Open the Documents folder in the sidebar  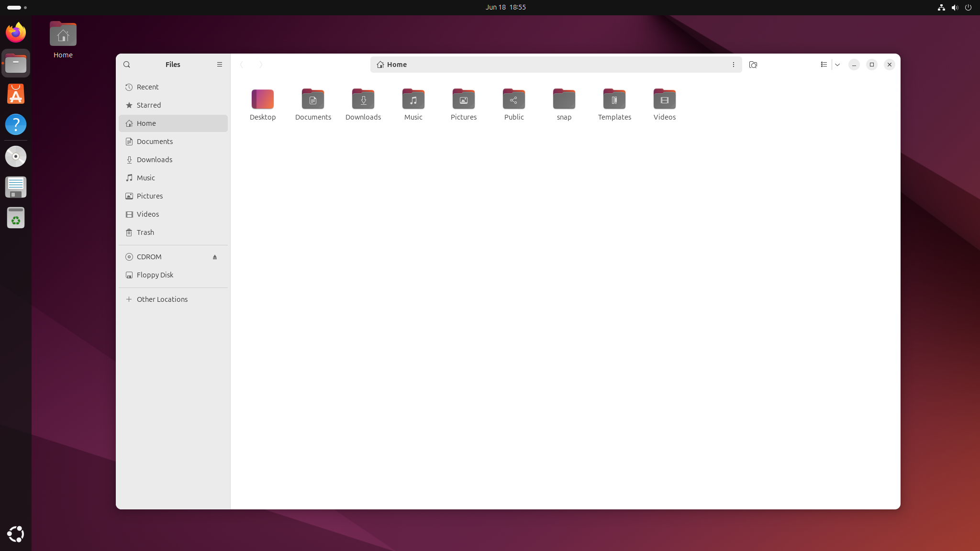coord(155,141)
